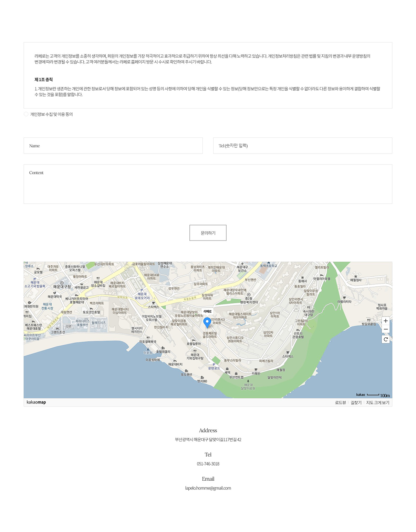Screen dimensions: 416x532
Task: Click the 엘리트빌라 label on the map
Action: tap(322, 267)
